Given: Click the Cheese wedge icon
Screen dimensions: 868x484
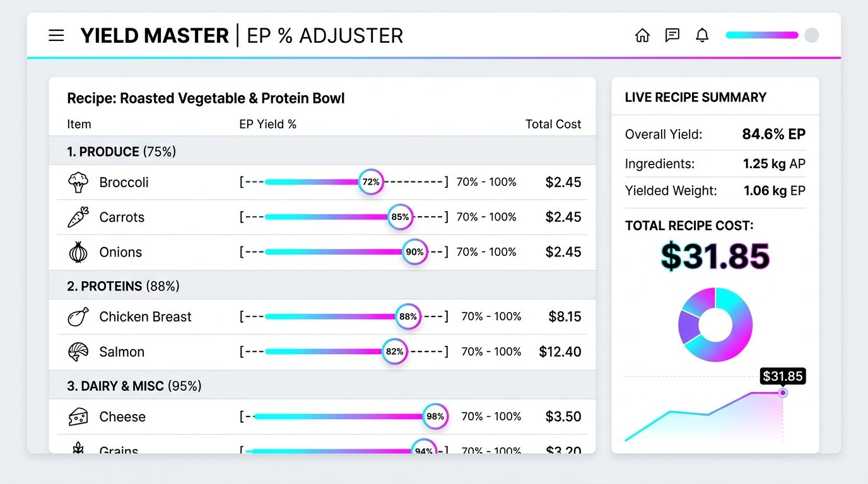Looking at the screenshot, I should (78, 417).
